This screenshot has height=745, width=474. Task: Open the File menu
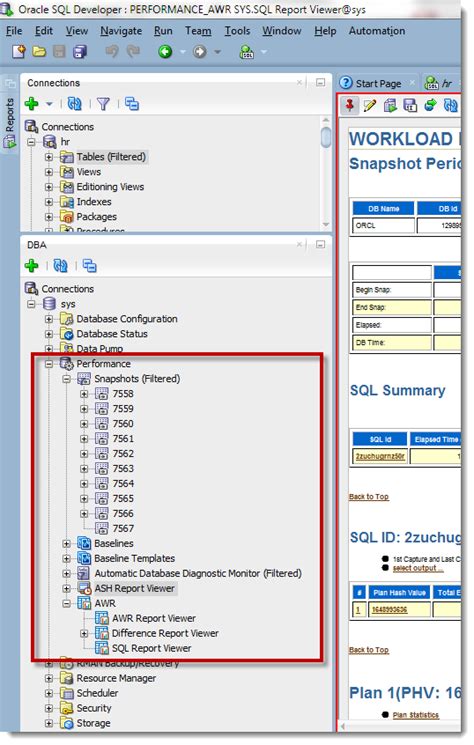[x=14, y=31]
